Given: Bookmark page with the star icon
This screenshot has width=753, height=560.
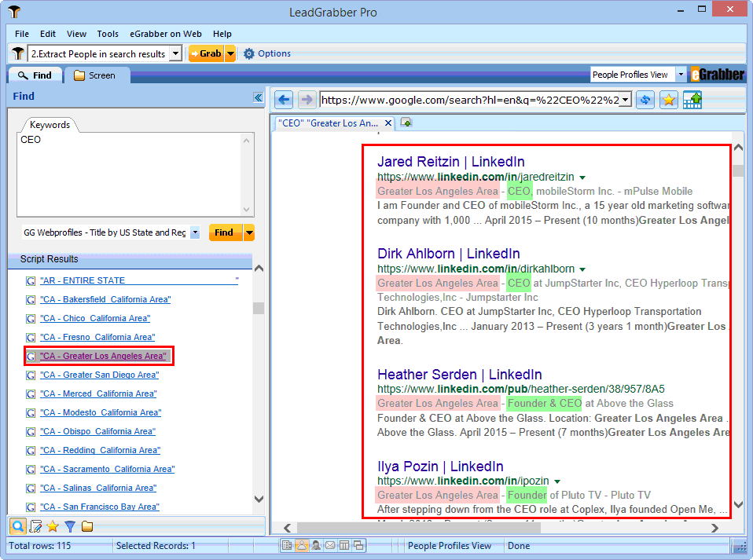Looking at the screenshot, I should pyautogui.click(x=668, y=100).
